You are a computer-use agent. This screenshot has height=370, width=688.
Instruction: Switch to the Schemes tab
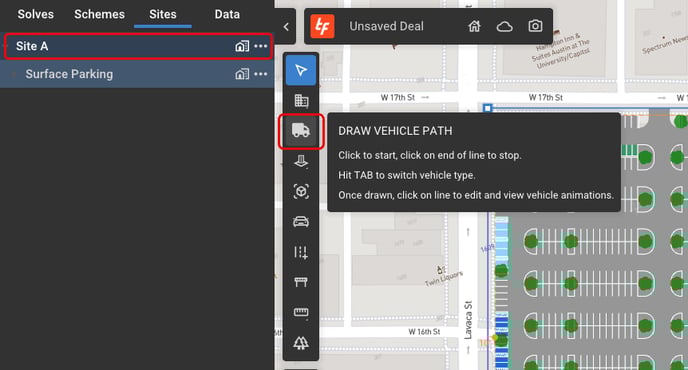pos(99,14)
